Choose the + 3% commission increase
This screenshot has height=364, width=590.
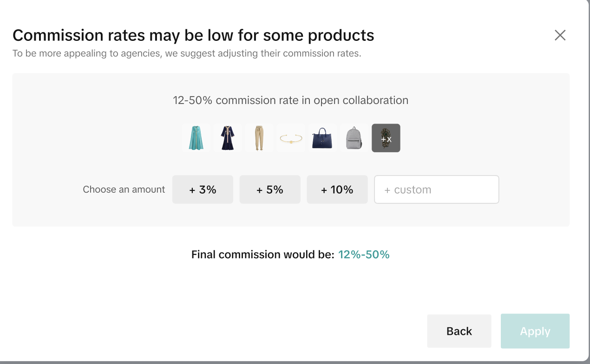pos(203,189)
